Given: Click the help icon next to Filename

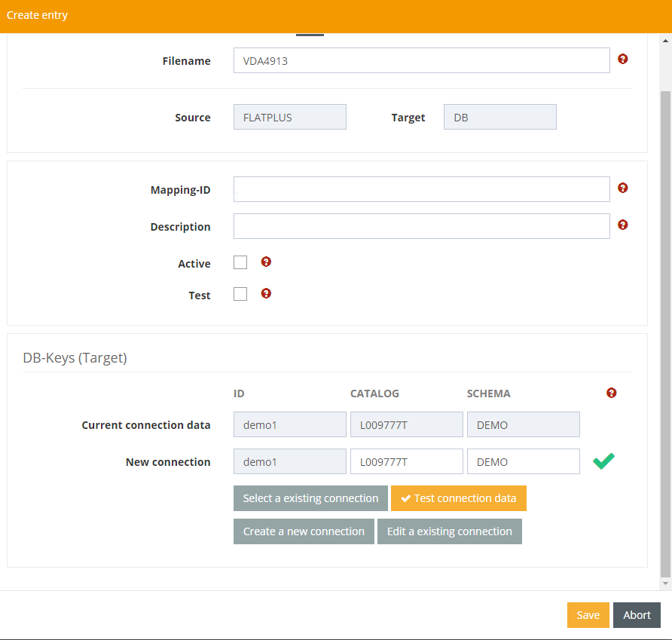Looking at the screenshot, I should 622,59.
